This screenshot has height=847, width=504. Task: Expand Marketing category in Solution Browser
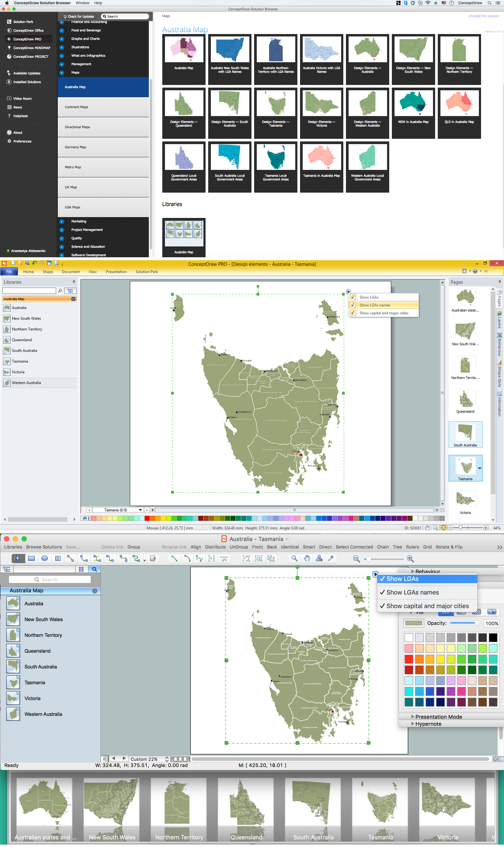pyautogui.click(x=62, y=221)
